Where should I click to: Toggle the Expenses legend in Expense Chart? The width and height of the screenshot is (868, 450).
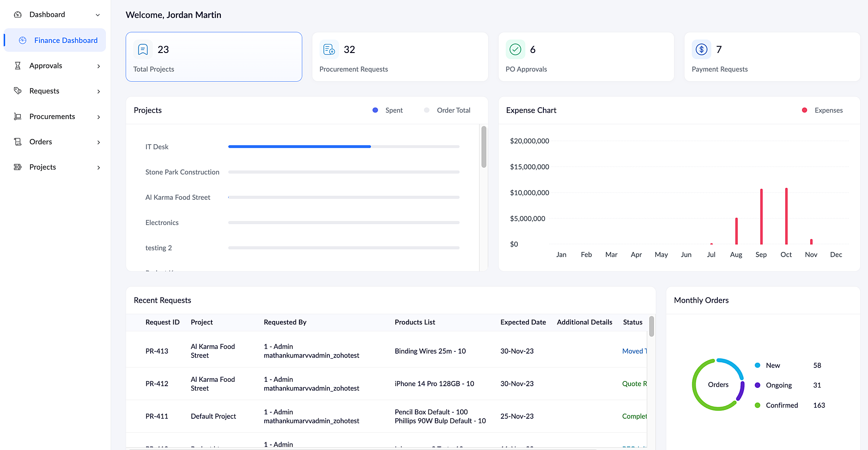click(x=822, y=110)
